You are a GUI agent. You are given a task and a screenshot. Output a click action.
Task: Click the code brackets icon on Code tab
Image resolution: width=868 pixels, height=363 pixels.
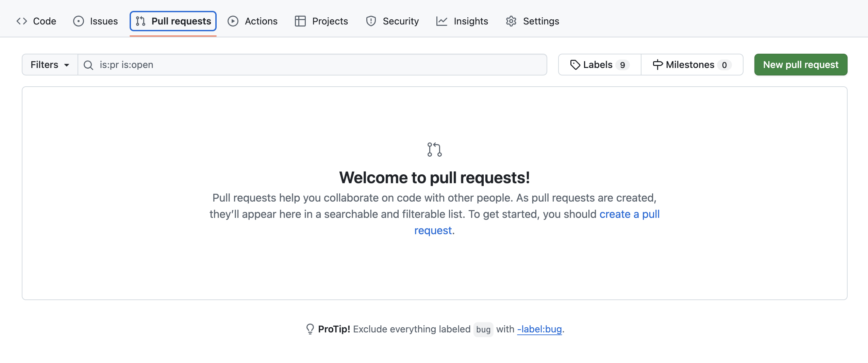tap(22, 21)
